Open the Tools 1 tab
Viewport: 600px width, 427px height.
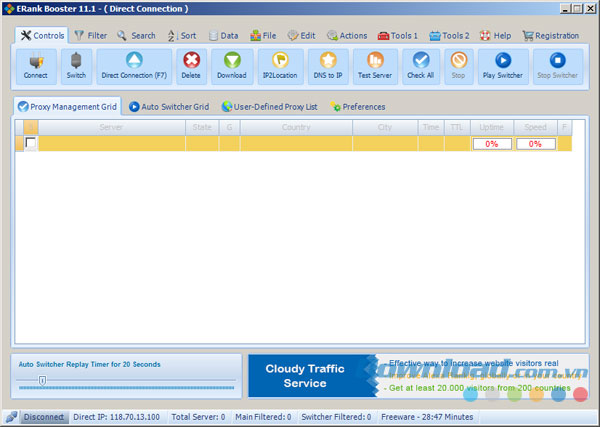click(x=398, y=36)
